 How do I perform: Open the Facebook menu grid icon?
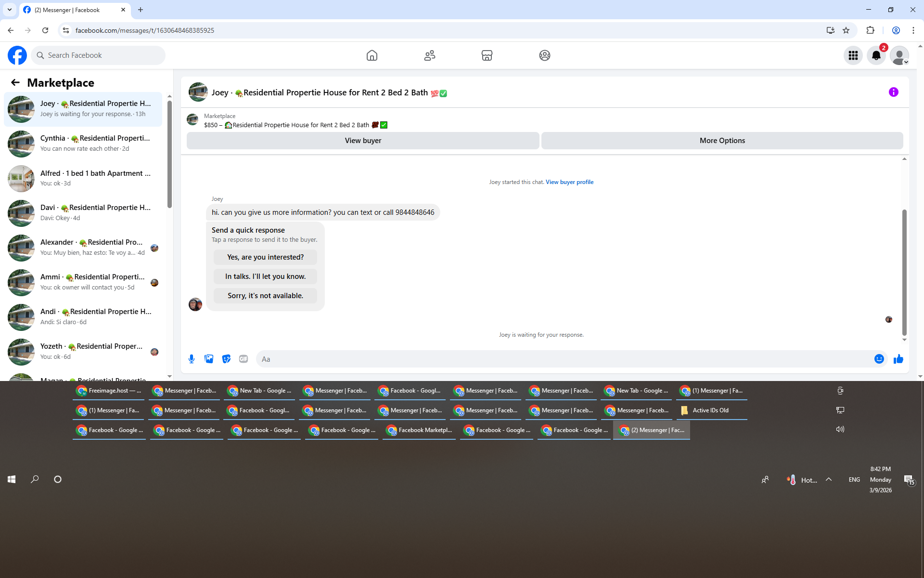(x=853, y=55)
